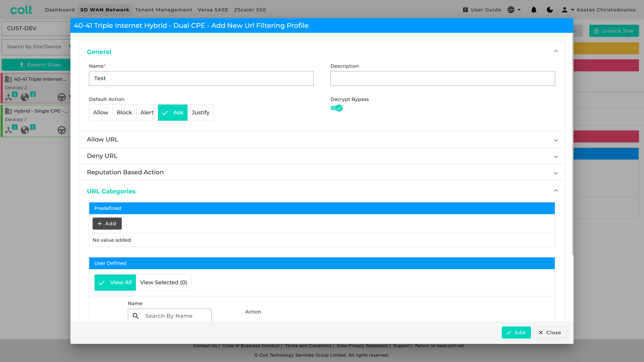Click the User Guide book icon
Viewport: 644px width, 362px height.
465,10
